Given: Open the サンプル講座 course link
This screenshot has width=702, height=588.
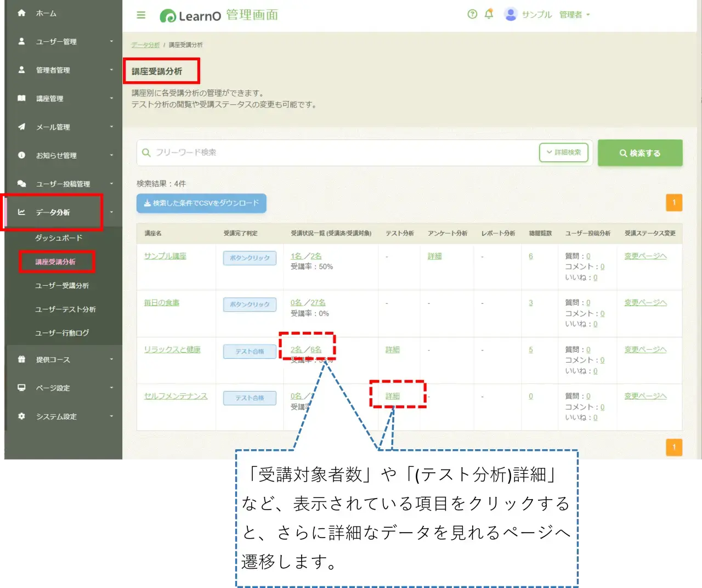Looking at the screenshot, I should pos(165,256).
